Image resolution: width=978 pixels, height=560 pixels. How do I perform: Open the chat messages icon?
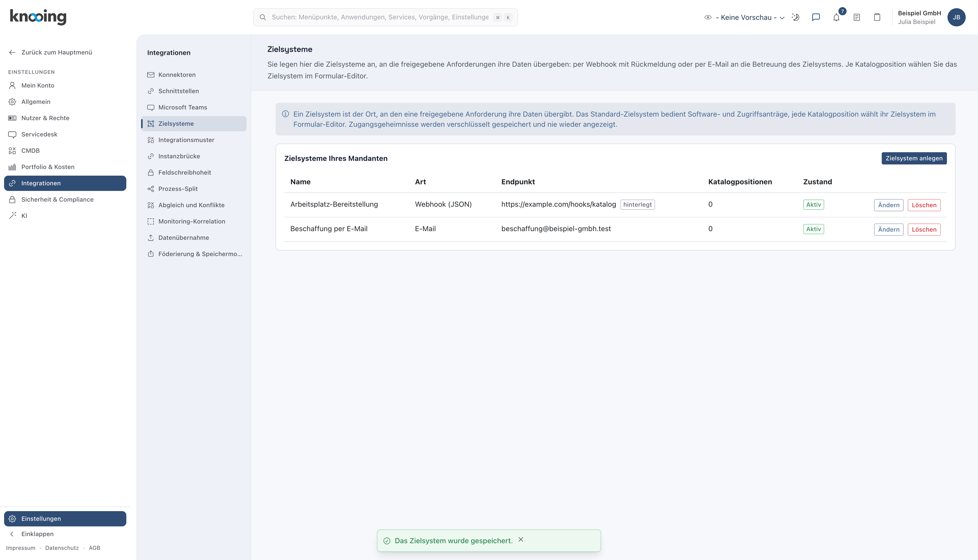[x=816, y=17]
